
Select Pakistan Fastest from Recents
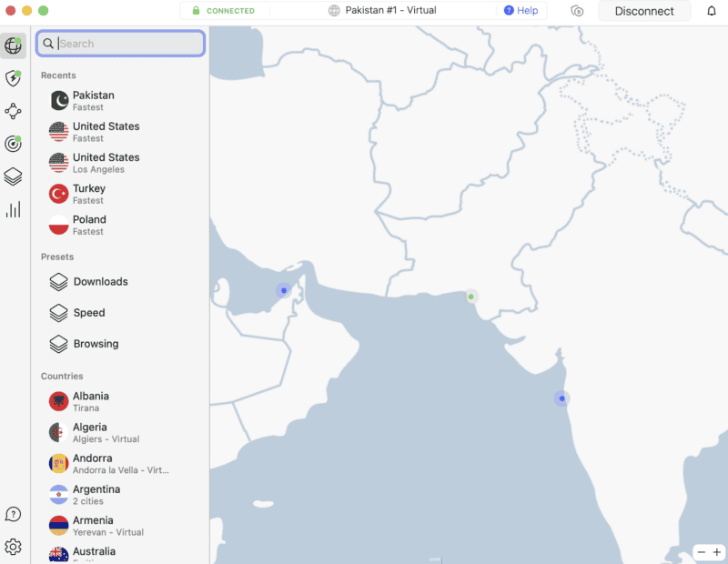[x=93, y=101]
